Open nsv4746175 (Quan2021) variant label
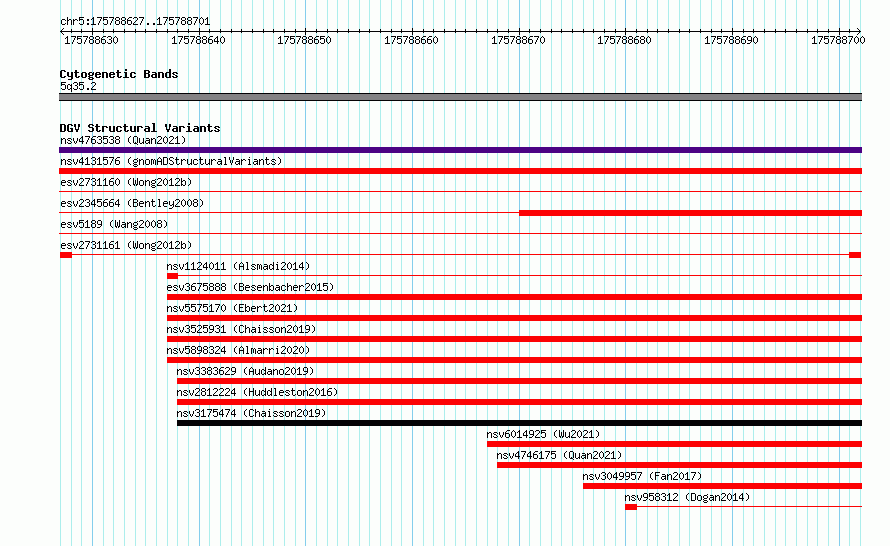Image resolution: width=890 pixels, height=546 pixels. tap(559, 455)
